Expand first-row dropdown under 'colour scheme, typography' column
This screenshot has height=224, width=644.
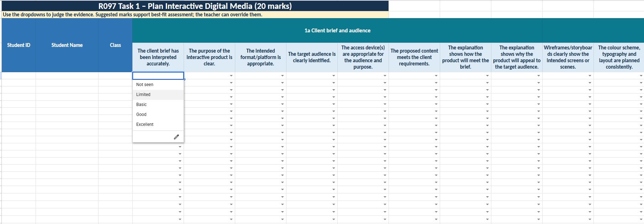pyautogui.click(x=641, y=76)
